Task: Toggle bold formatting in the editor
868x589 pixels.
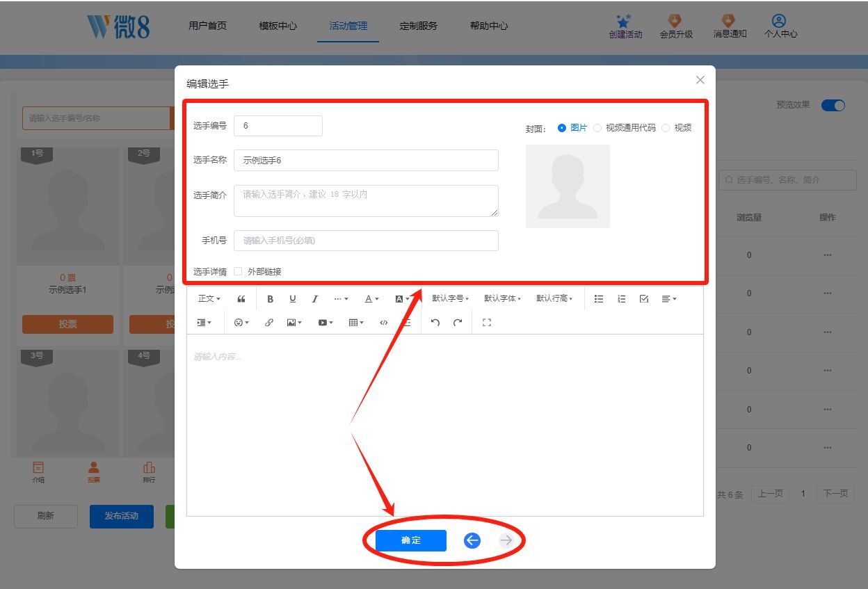Action: [x=270, y=299]
